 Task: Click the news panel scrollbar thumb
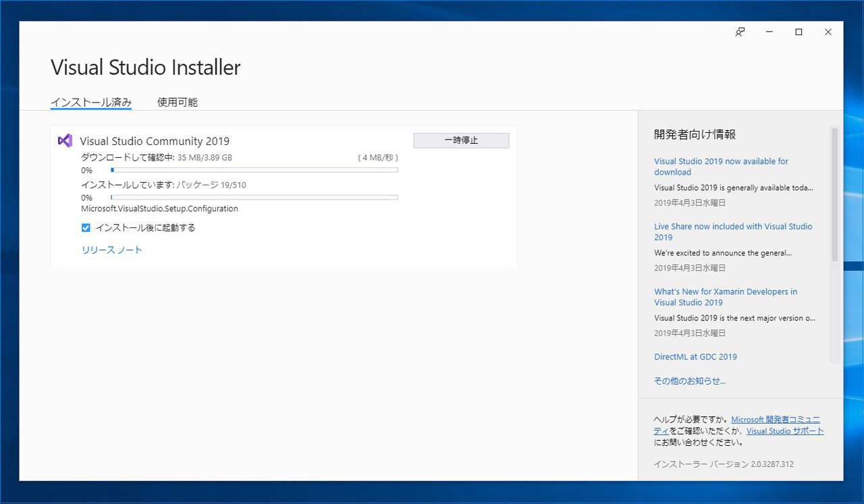click(835, 194)
